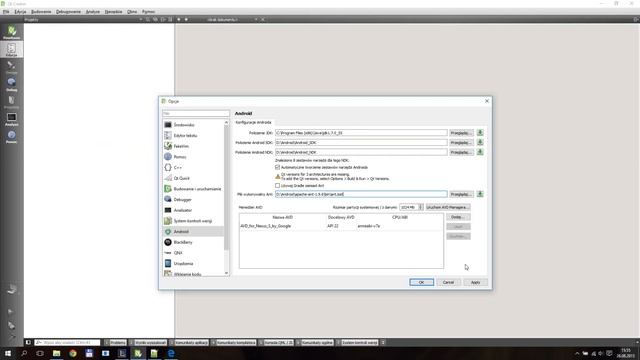Open Projekty mode in the sidebar
Image resolution: width=640 pixels, height=360 pixels.
(x=11, y=102)
